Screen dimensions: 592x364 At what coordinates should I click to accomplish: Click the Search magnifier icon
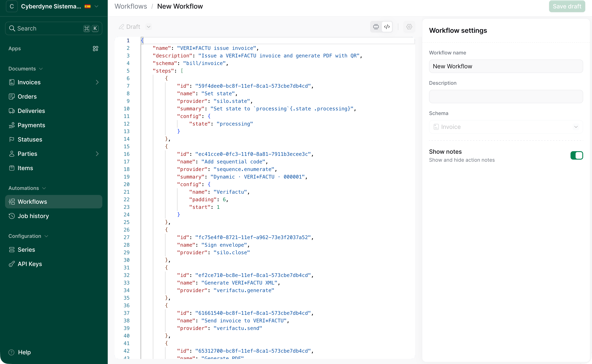coord(12,28)
